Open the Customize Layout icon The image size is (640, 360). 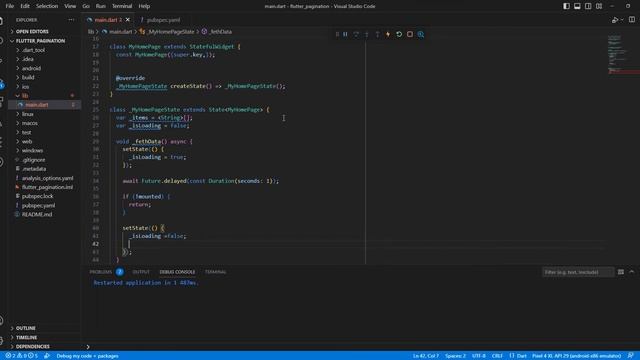point(599,6)
